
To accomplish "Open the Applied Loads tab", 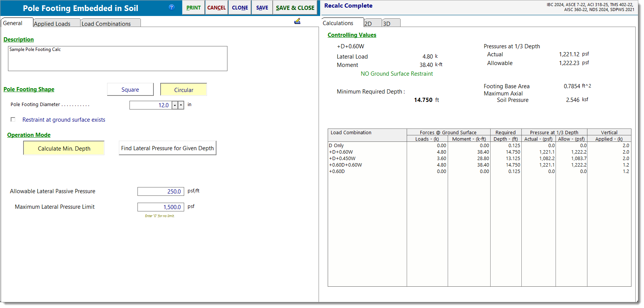I will point(52,24).
